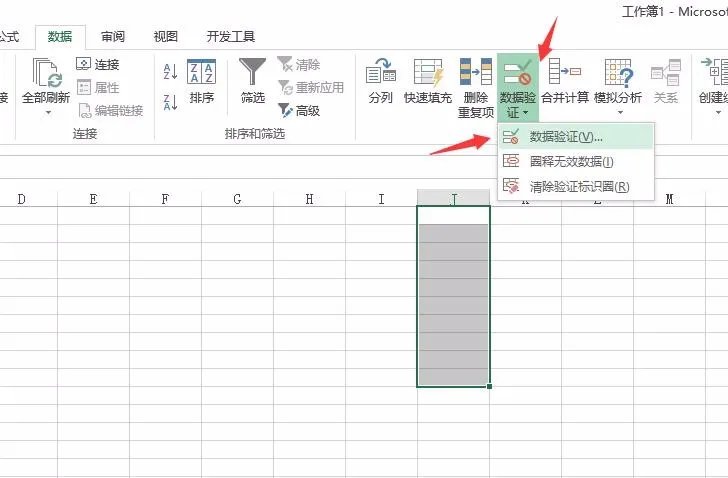Choose 数据验证(V)... from the menu
The image size is (728, 478).
(576, 137)
